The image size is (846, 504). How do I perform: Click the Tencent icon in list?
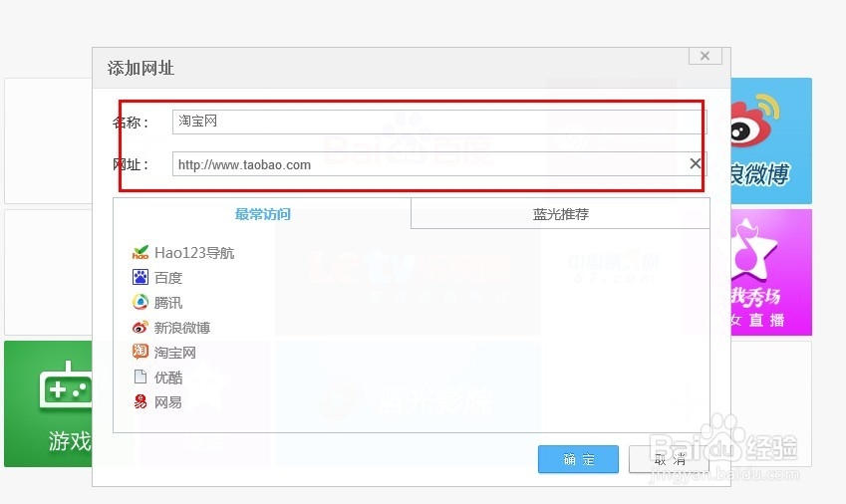tap(141, 302)
